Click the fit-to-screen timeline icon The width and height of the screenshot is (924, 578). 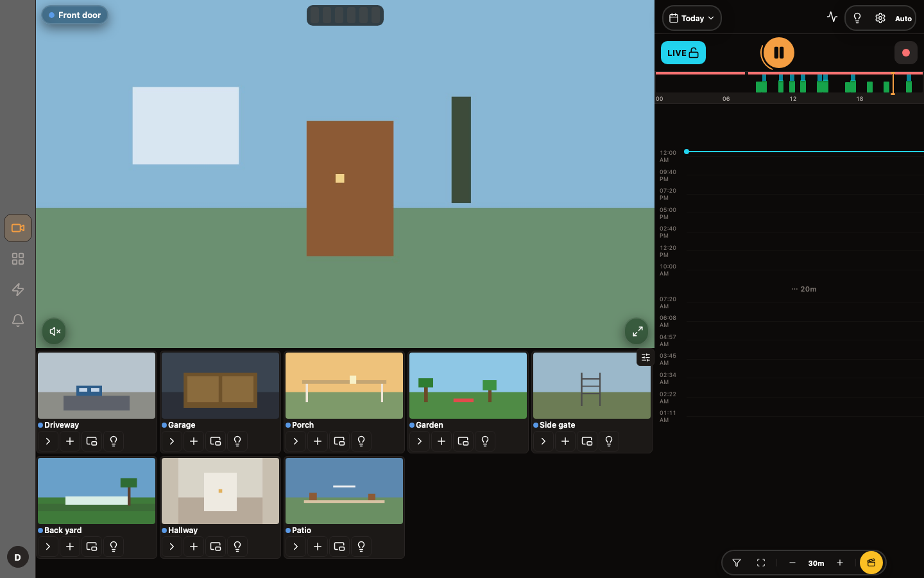point(761,563)
